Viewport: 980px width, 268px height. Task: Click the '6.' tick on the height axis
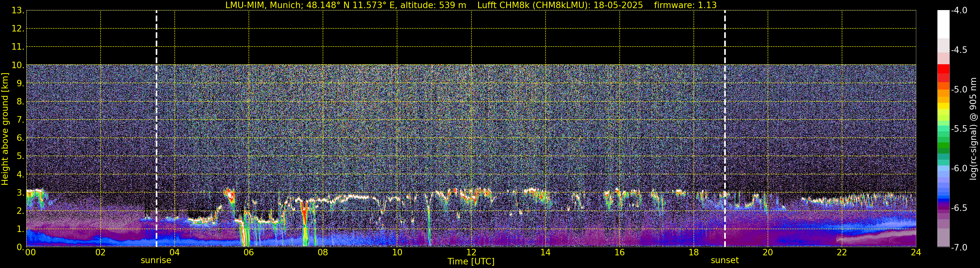(x=20, y=138)
